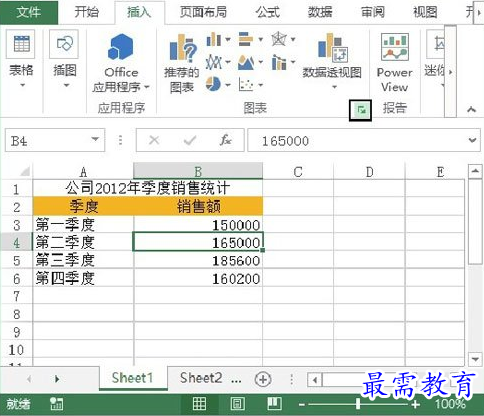
Task: Open the Illustrations (插图) button
Action: click(x=65, y=60)
